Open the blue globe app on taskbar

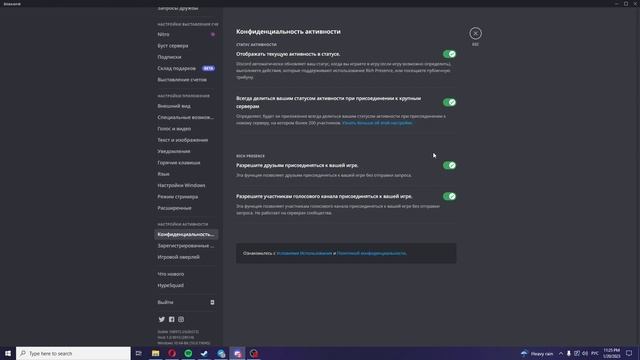(x=221, y=353)
